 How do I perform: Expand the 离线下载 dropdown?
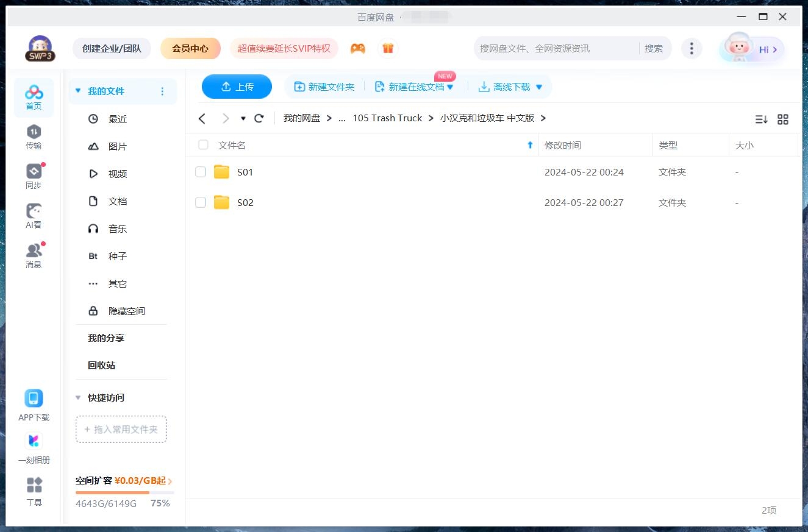click(x=538, y=87)
